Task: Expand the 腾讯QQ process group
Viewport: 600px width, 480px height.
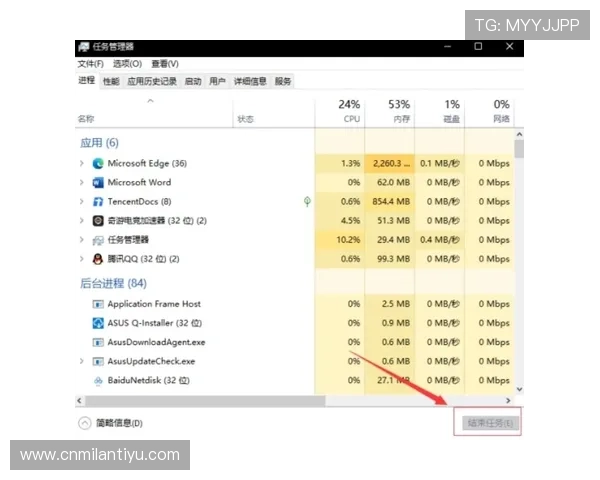Action: 82,259
